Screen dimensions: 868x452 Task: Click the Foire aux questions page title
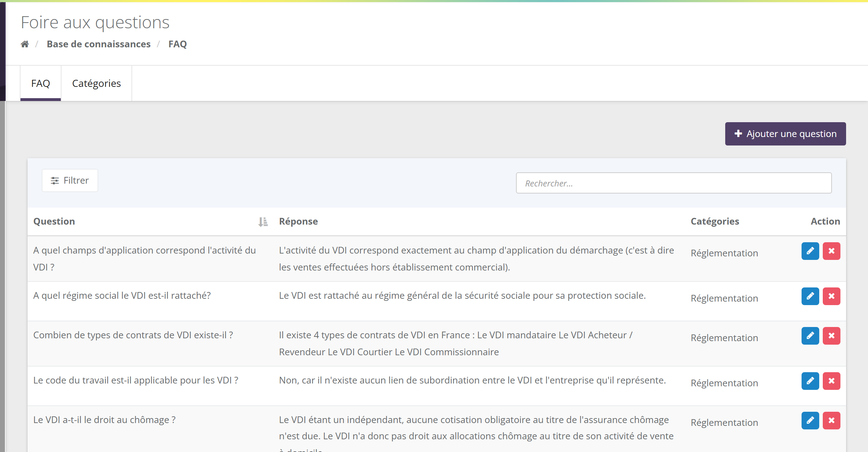[x=95, y=23]
